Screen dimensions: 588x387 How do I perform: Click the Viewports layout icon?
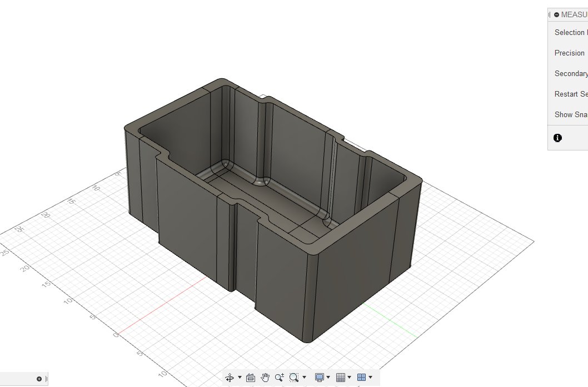click(x=361, y=378)
